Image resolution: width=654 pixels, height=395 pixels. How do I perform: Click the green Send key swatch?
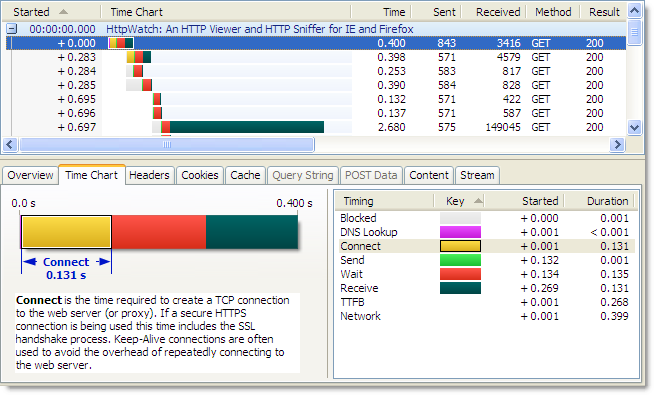point(460,260)
